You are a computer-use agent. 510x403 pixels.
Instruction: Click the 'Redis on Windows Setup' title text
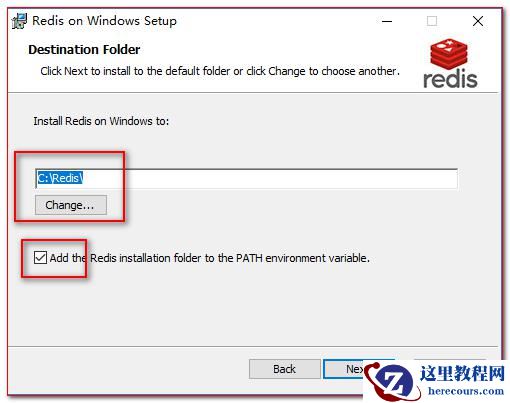(x=104, y=21)
